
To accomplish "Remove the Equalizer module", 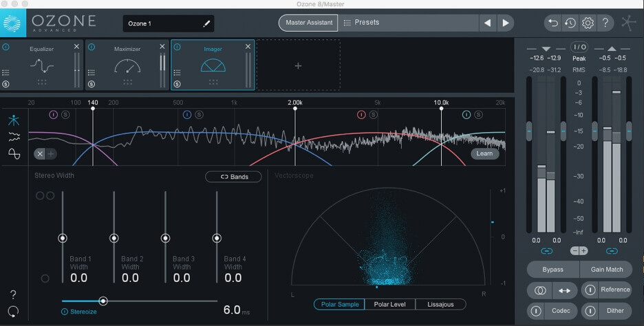I will (x=76, y=47).
